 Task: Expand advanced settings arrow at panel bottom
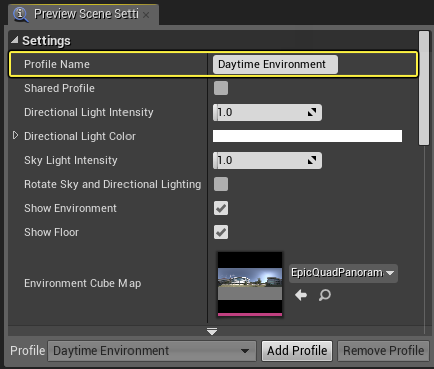click(212, 331)
